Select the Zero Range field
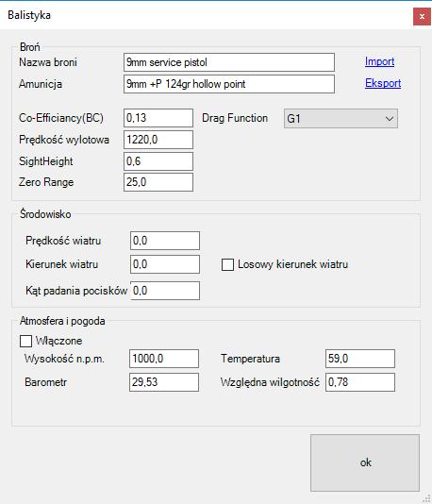 point(158,182)
